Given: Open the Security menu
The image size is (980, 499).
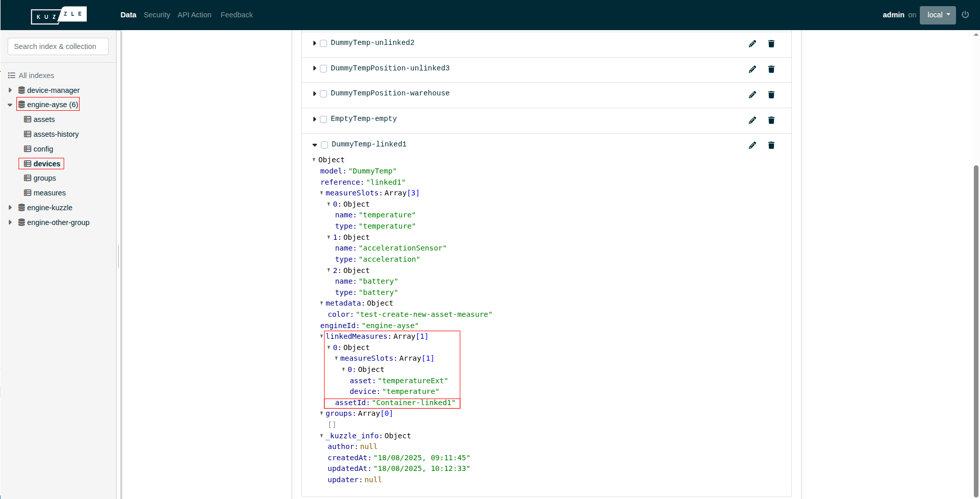Looking at the screenshot, I should [x=157, y=15].
